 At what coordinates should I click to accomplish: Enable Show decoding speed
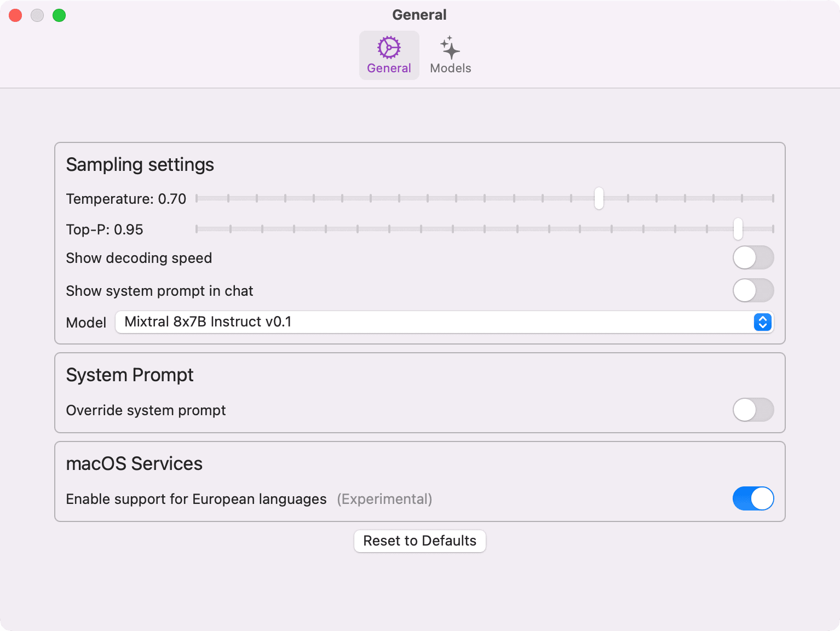[x=753, y=257]
